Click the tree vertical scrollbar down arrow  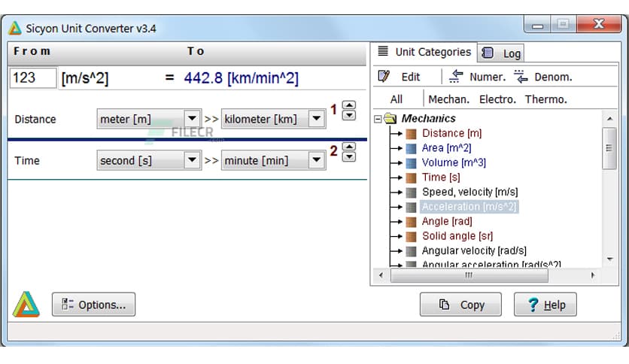(x=609, y=259)
